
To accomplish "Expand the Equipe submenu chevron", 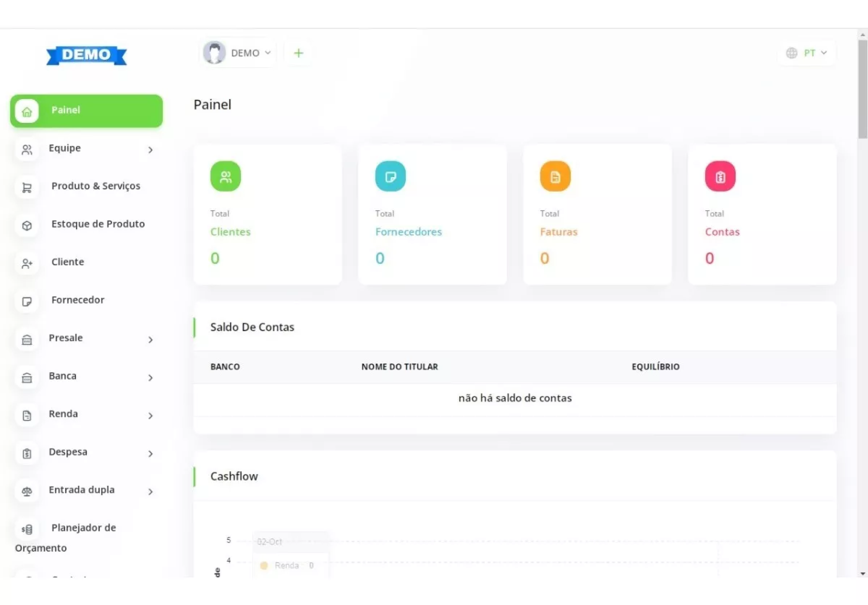I will pyautogui.click(x=151, y=150).
